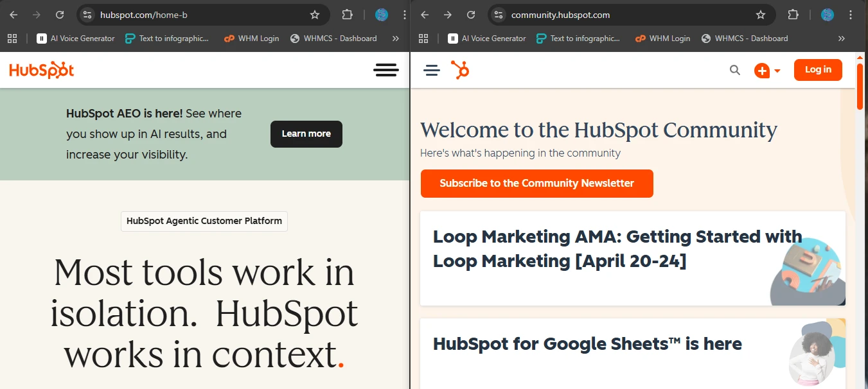Open HubSpot for Google Sheets is here card
This screenshot has width=868, height=389.
(x=633, y=354)
